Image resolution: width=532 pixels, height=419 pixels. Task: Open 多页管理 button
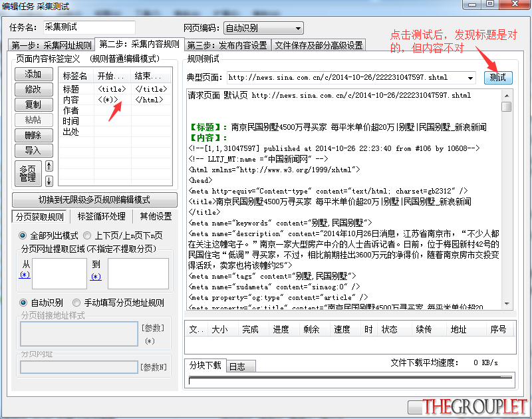point(28,174)
